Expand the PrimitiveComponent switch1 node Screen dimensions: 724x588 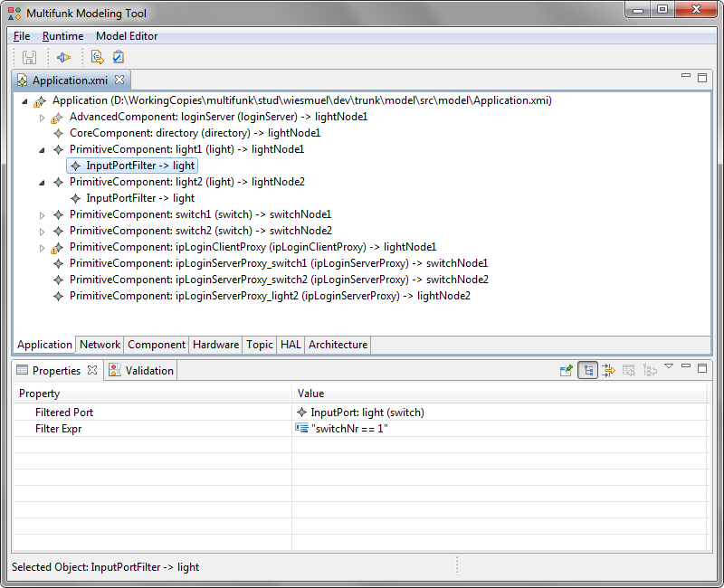(x=42, y=215)
